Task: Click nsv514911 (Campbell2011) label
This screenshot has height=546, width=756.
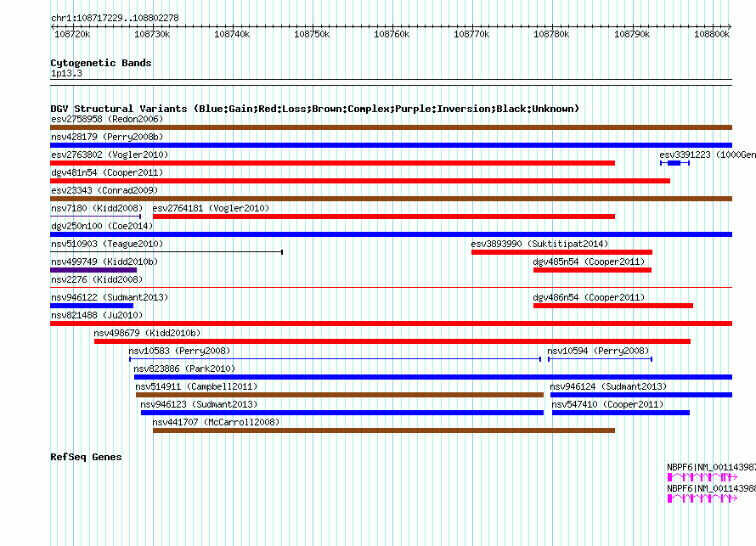Action: click(196, 386)
